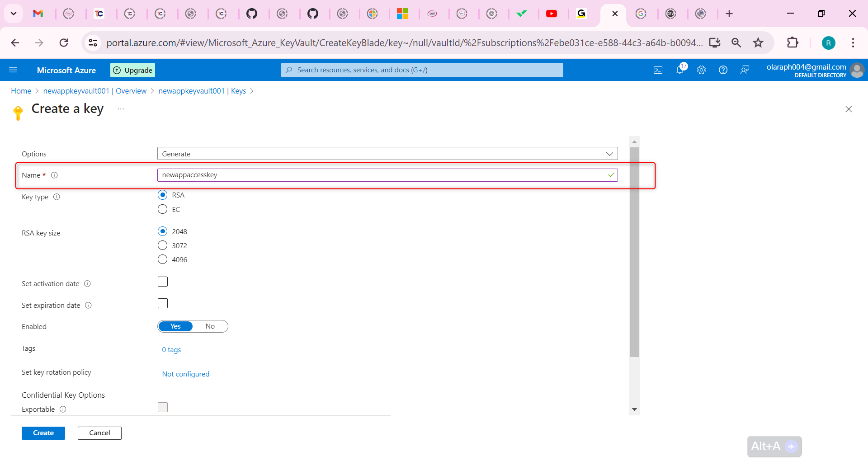Show the info tooltip for Exportable
This screenshot has width=868, height=461.
(x=63, y=409)
